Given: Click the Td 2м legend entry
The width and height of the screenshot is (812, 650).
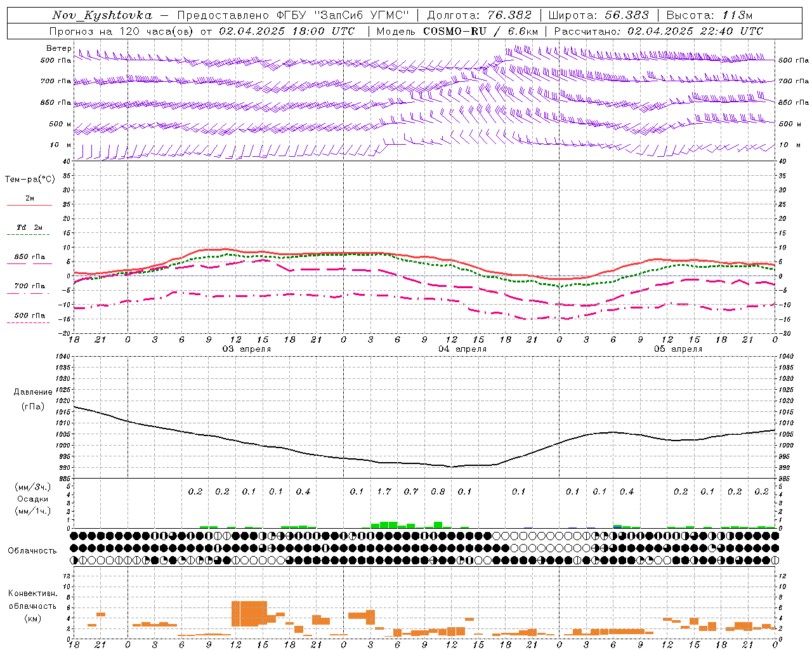Looking at the screenshot, I should pos(30,227).
